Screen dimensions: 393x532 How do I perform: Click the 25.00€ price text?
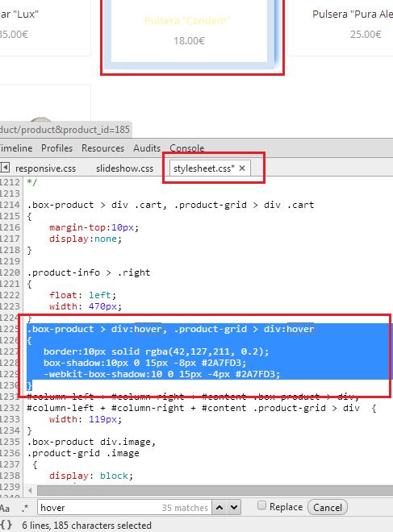(x=366, y=35)
